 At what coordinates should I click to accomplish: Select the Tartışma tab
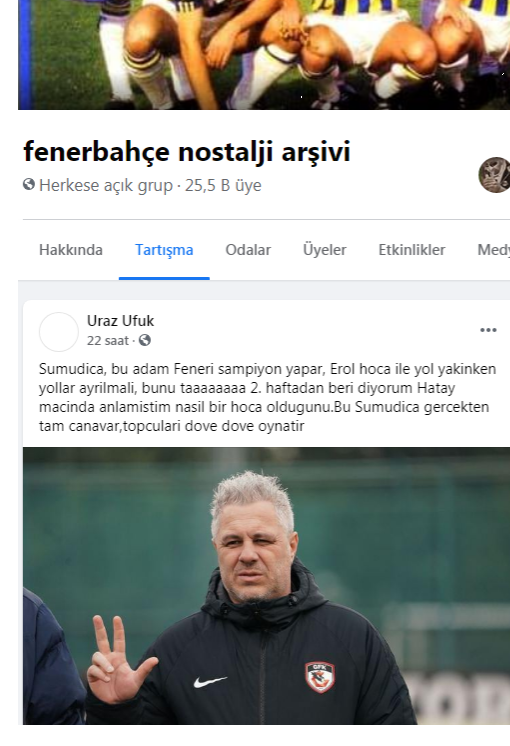(164, 250)
